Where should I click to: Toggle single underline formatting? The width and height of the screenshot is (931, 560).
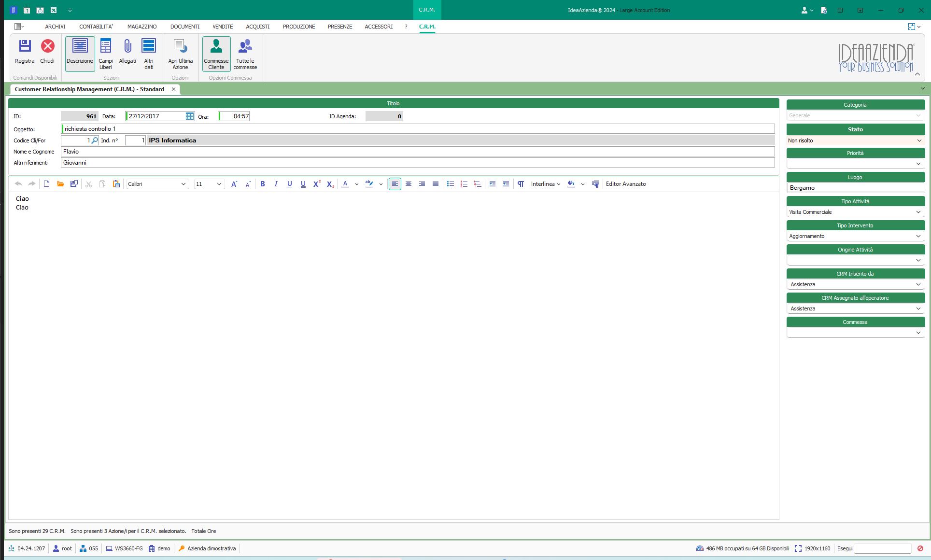290,184
